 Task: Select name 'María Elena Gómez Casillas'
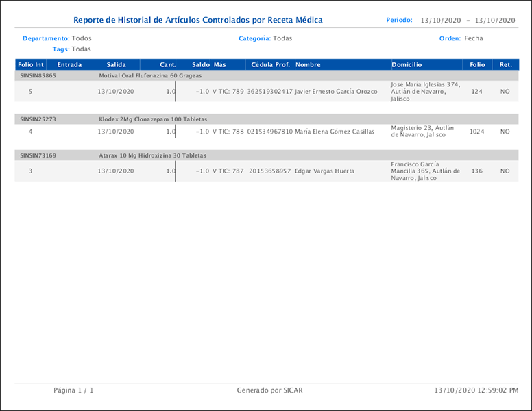tap(335, 132)
